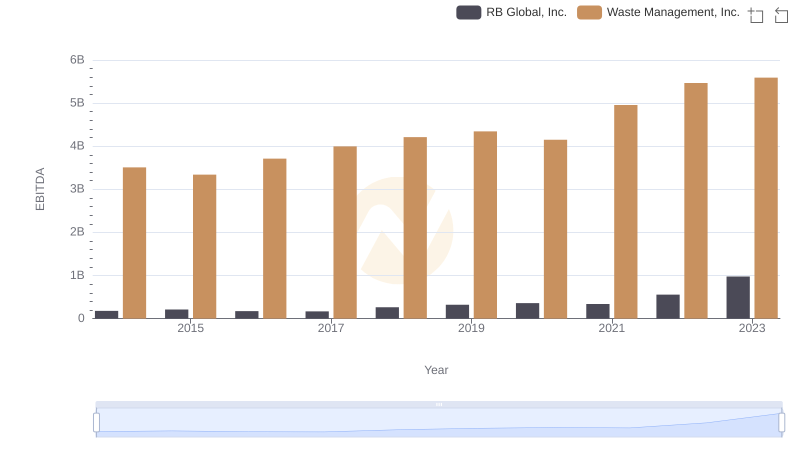Click Waste Management bar for 2023
The height and width of the screenshot is (461, 800).
tap(766, 198)
